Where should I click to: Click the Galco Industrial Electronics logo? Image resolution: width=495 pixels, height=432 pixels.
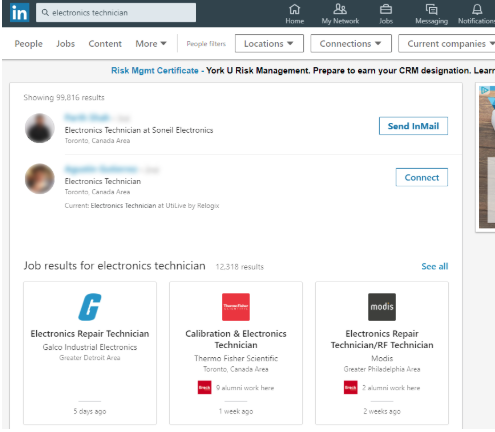(90, 307)
